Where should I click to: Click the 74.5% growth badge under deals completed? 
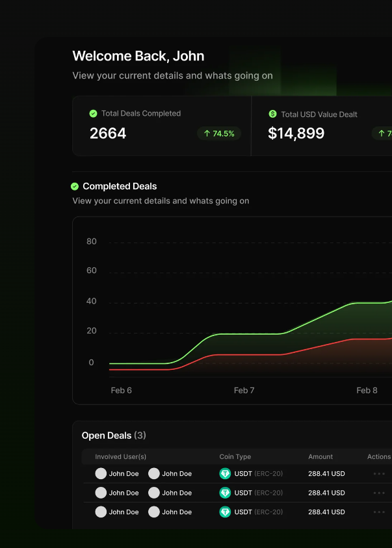219,134
